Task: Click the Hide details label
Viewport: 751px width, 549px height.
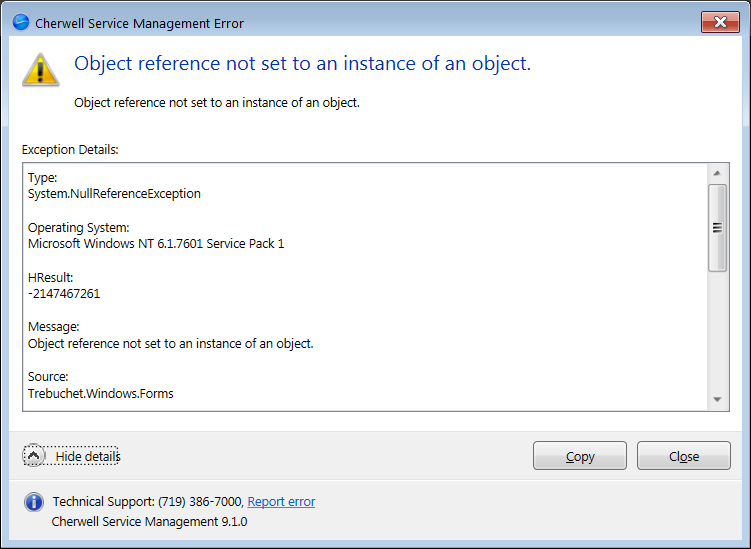Action: tap(87, 456)
